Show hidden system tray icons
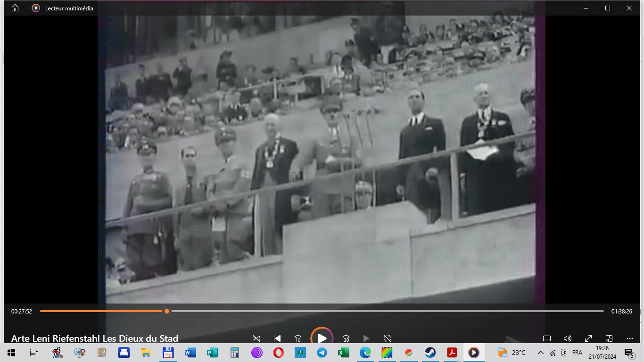This screenshot has width=644, height=362. point(540,352)
